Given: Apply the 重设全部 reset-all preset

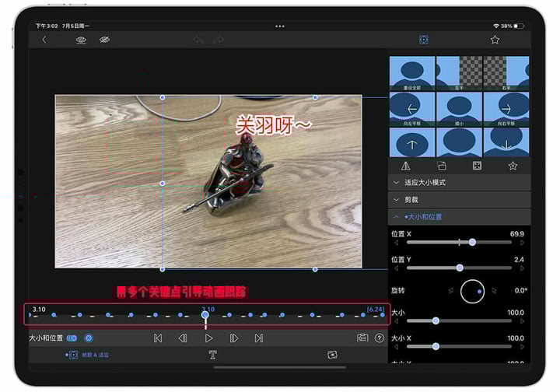Looking at the screenshot, I should [x=412, y=73].
